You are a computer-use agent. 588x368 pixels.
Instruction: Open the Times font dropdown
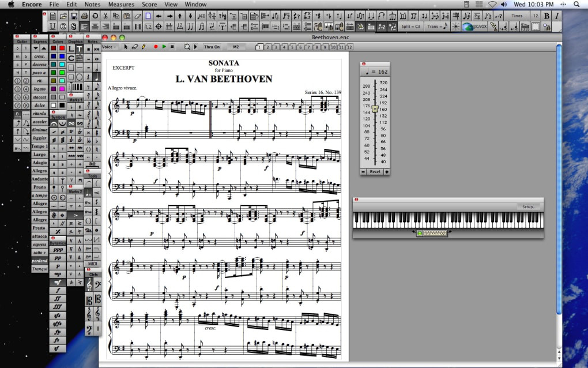click(517, 16)
